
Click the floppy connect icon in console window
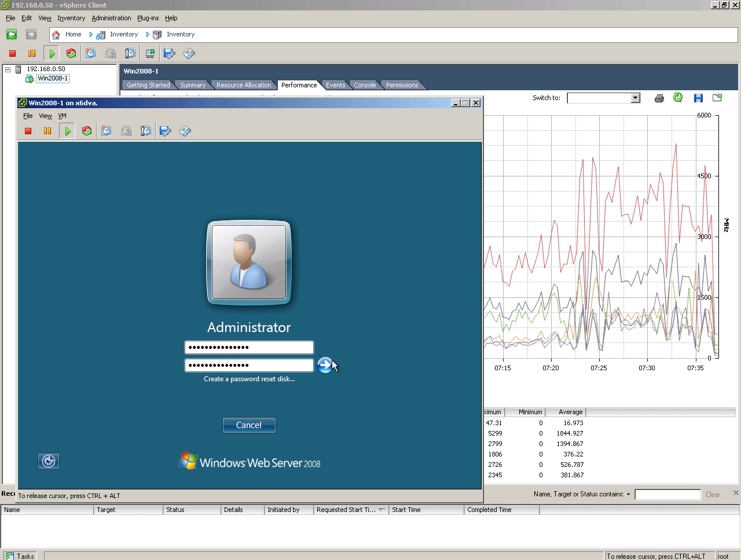click(x=166, y=131)
